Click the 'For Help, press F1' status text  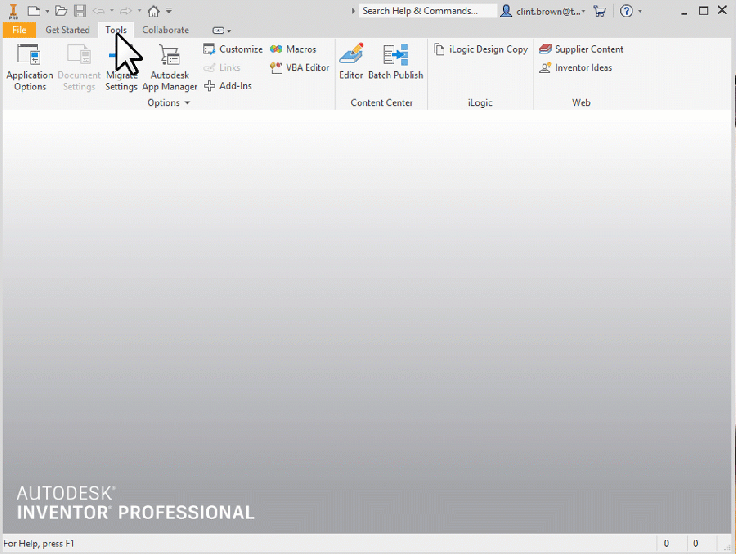(x=38, y=544)
